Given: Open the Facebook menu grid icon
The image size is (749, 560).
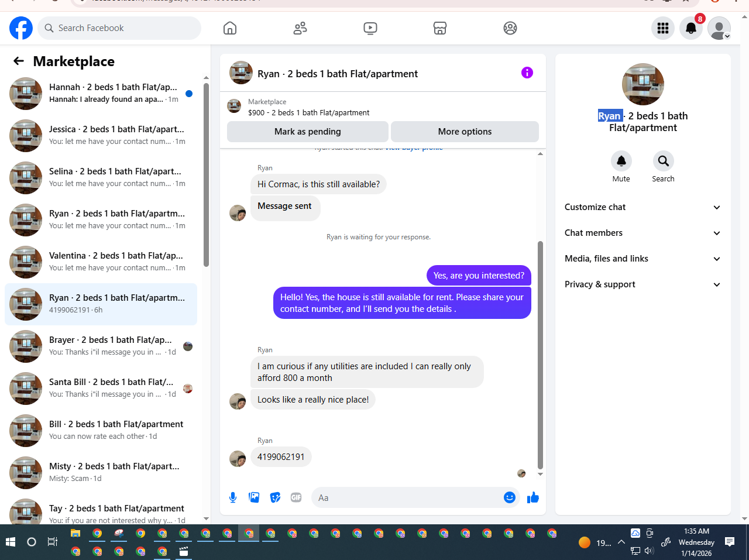Looking at the screenshot, I should (x=663, y=28).
